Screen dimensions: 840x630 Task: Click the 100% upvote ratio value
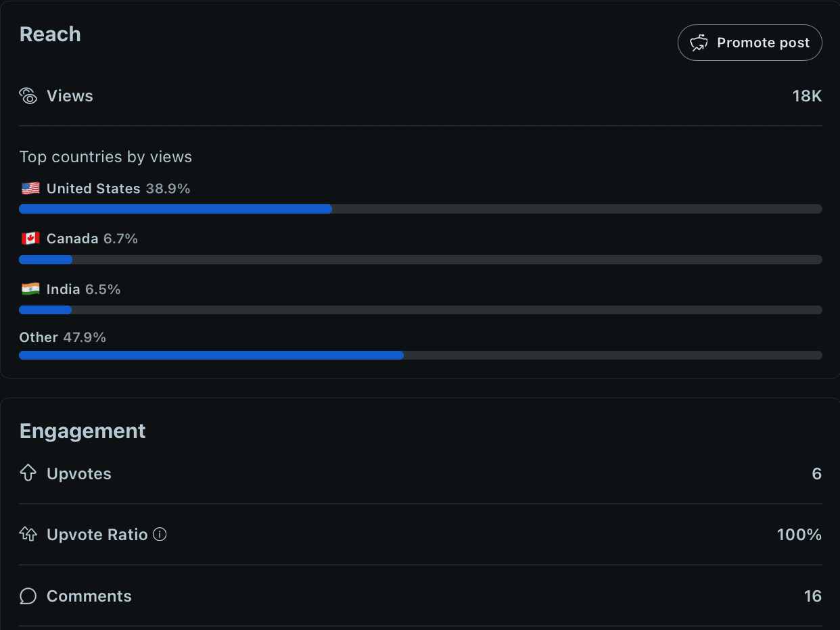pos(799,535)
